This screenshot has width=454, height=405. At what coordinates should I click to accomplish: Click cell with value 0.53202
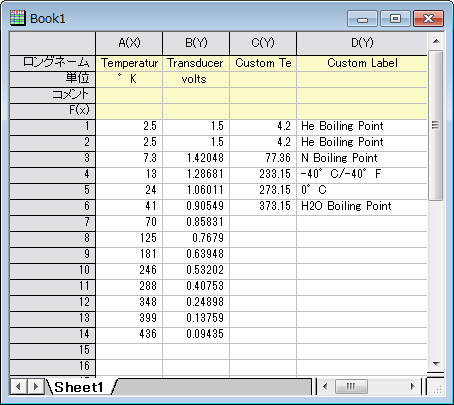click(196, 271)
